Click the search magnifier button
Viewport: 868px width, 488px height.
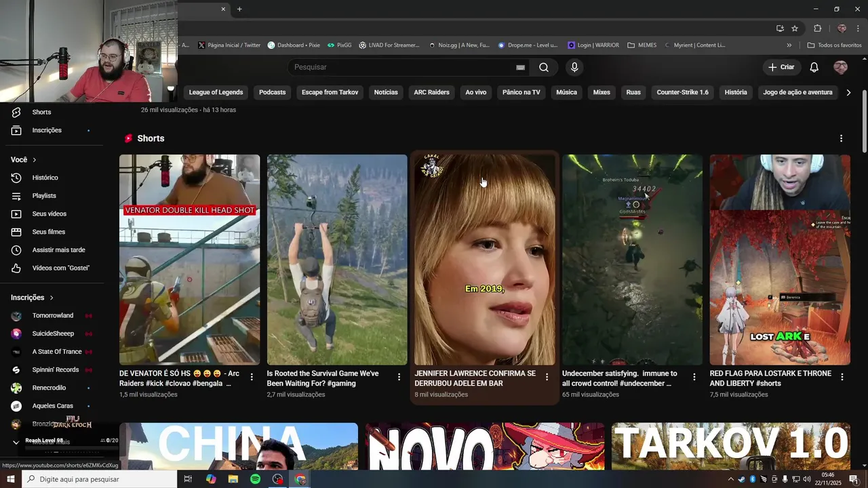pyautogui.click(x=544, y=67)
